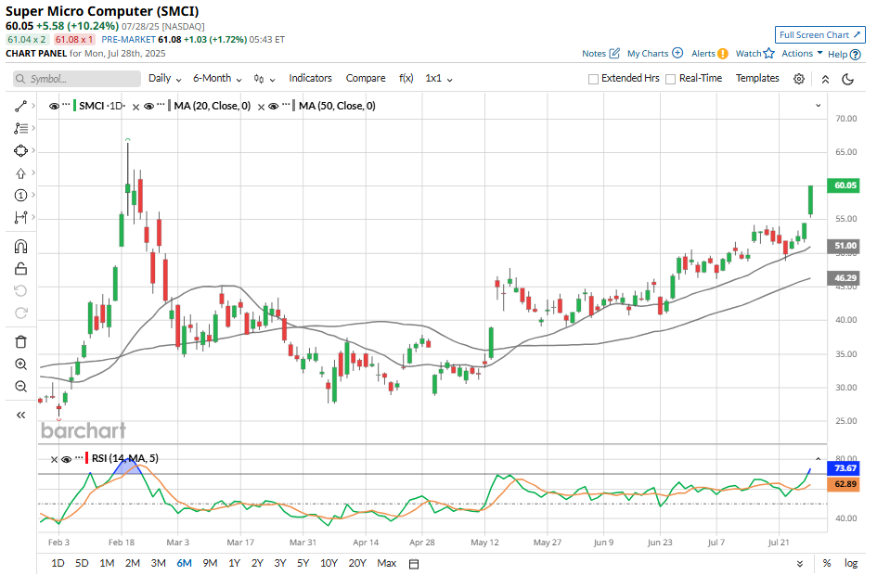This screenshot has height=588, width=877.
Task: Hide the RSI indicator with eye icon
Action: (x=66, y=459)
